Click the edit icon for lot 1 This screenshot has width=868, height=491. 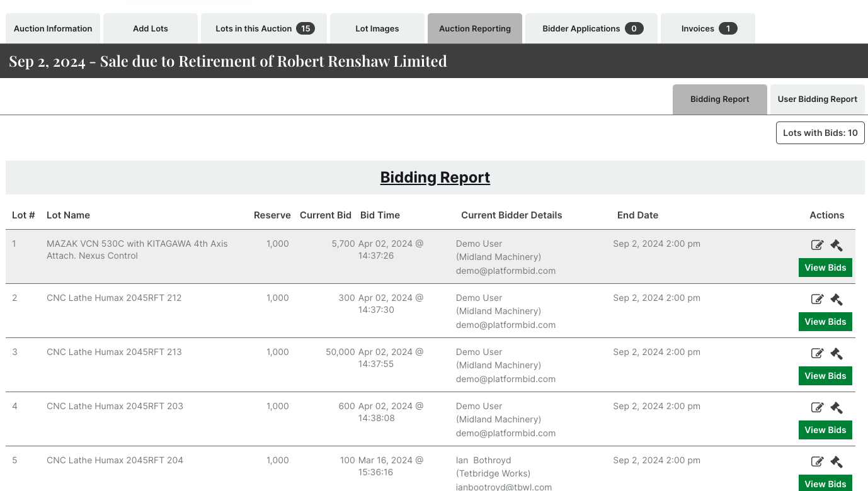point(817,245)
